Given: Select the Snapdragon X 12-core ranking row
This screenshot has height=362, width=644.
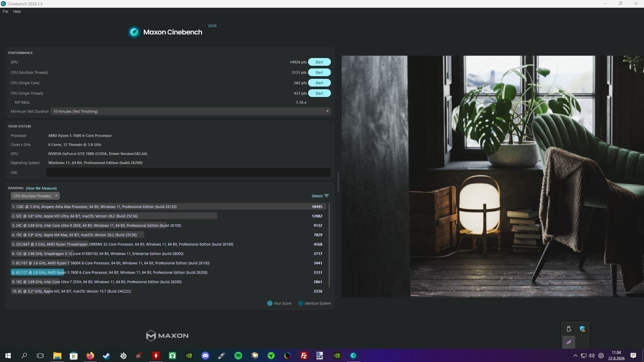Looking at the screenshot, I should pyautogui.click(x=168, y=254).
